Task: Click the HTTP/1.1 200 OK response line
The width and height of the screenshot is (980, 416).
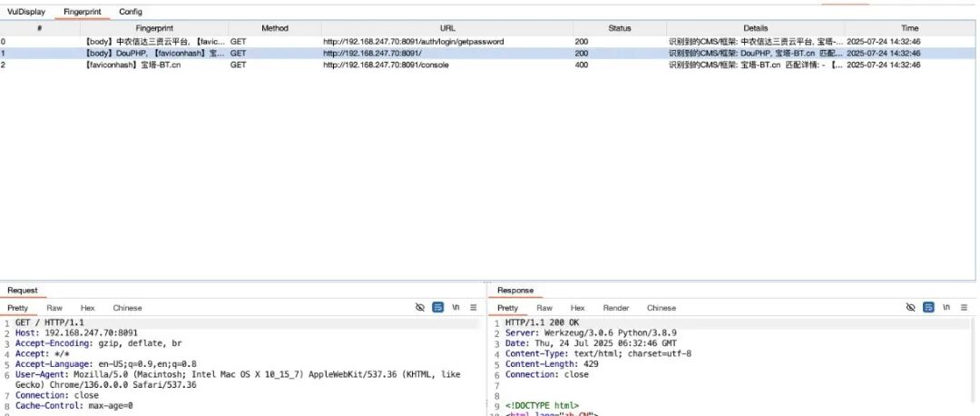Action: click(542, 322)
